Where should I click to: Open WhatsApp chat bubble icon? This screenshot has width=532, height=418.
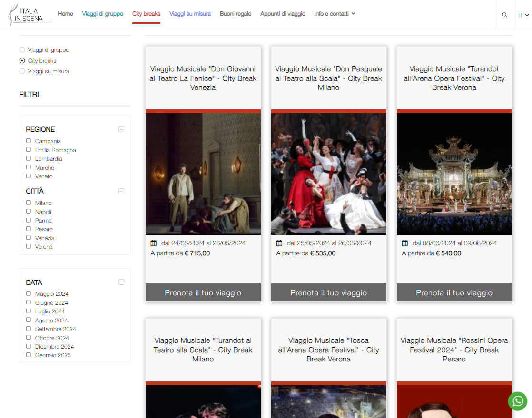[x=517, y=401]
